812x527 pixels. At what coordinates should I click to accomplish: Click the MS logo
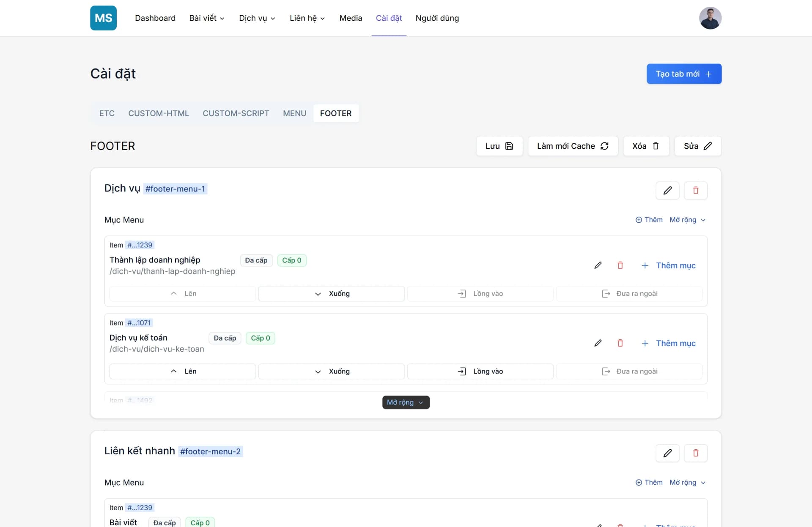[103, 18]
